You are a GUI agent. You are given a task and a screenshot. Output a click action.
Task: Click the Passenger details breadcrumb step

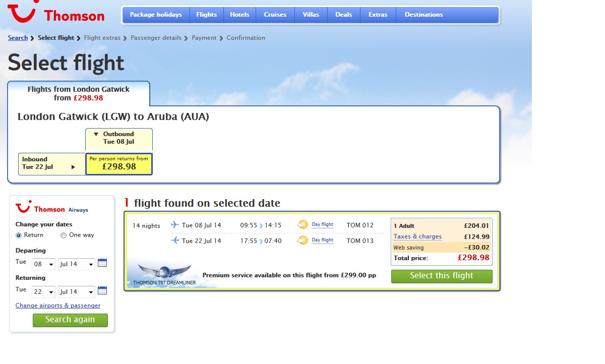click(156, 38)
